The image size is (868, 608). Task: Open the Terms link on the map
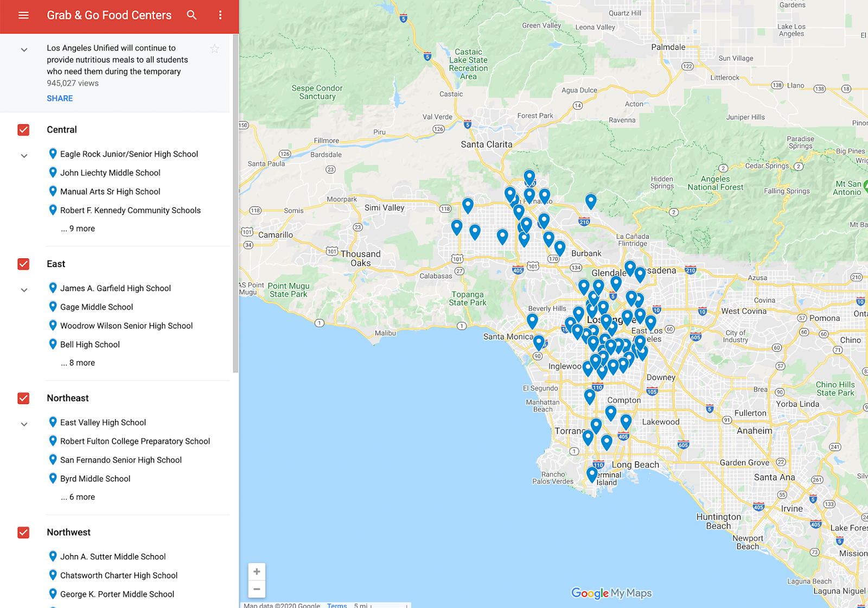[337, 605]
